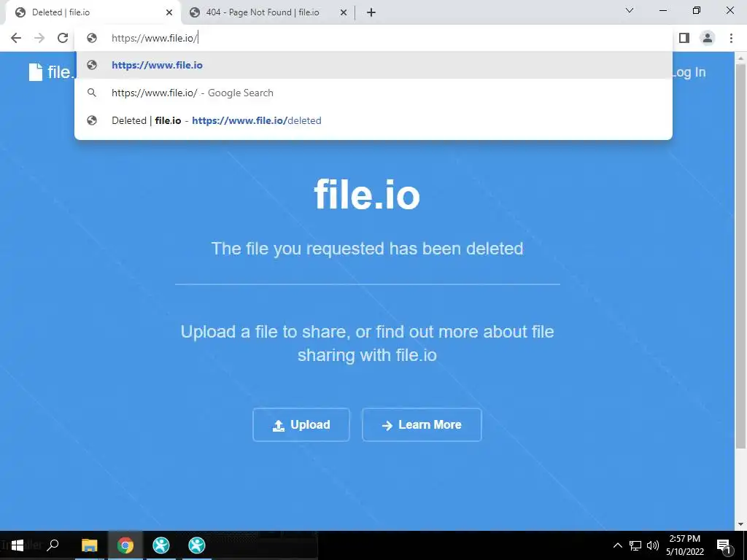Select the 'Deleted | file.io' history suggestion

373,120
